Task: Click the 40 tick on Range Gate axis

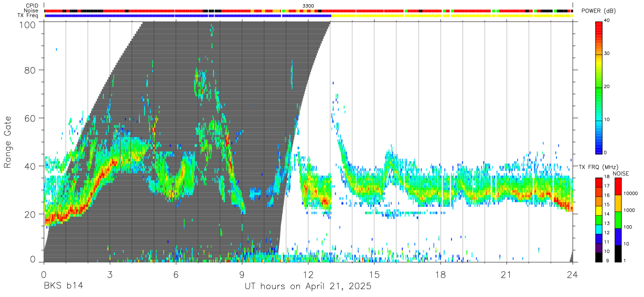Action: 30,166
